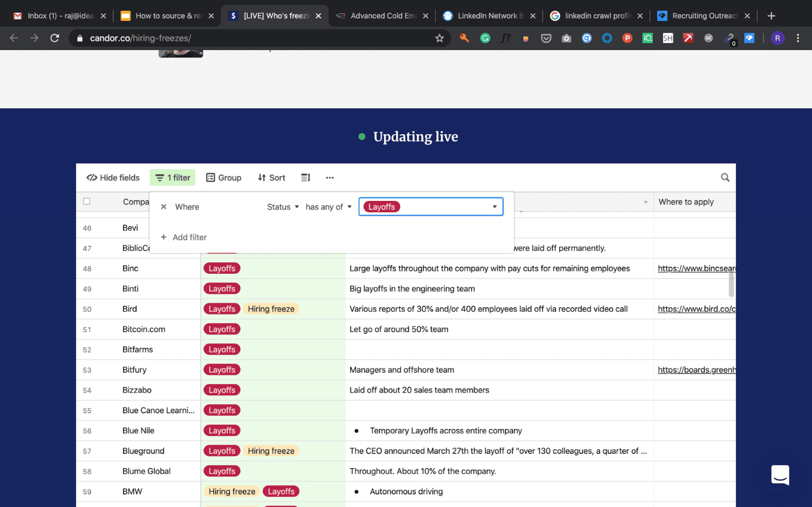Image resolution: width=812 pixels, height=507 pixels.
Task: Click the green iQ extension icon
Action: [648, 38]
